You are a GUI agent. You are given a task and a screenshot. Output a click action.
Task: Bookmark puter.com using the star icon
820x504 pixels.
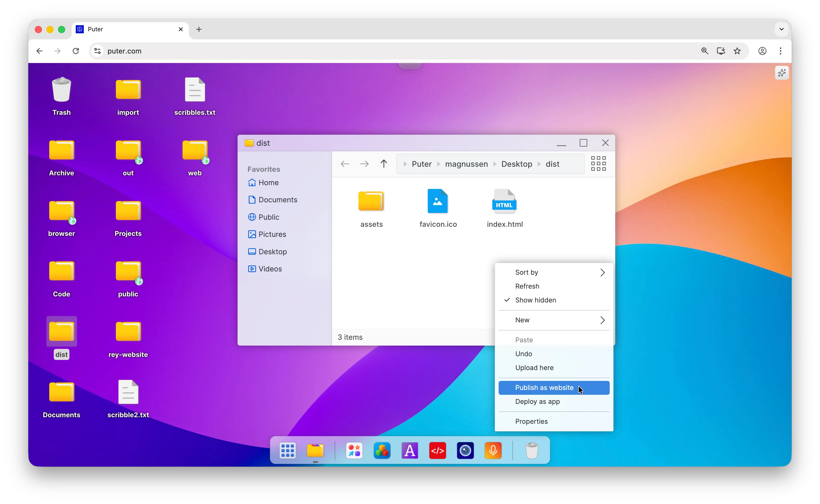point(737,51)
